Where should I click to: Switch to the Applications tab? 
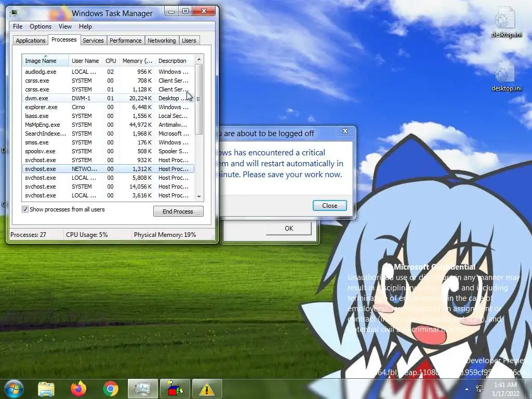pyautogui.click(x=31, y=41)
